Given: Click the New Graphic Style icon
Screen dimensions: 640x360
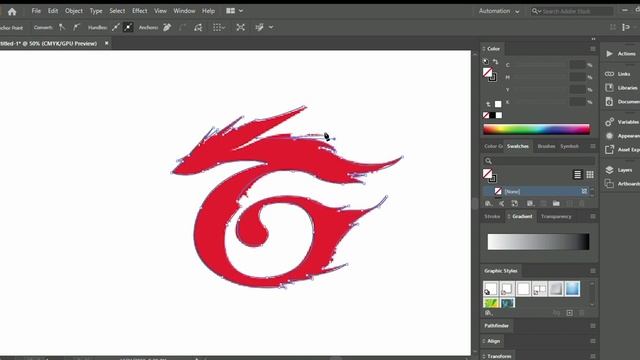Looking at the screenshot, I should point(569,313).
